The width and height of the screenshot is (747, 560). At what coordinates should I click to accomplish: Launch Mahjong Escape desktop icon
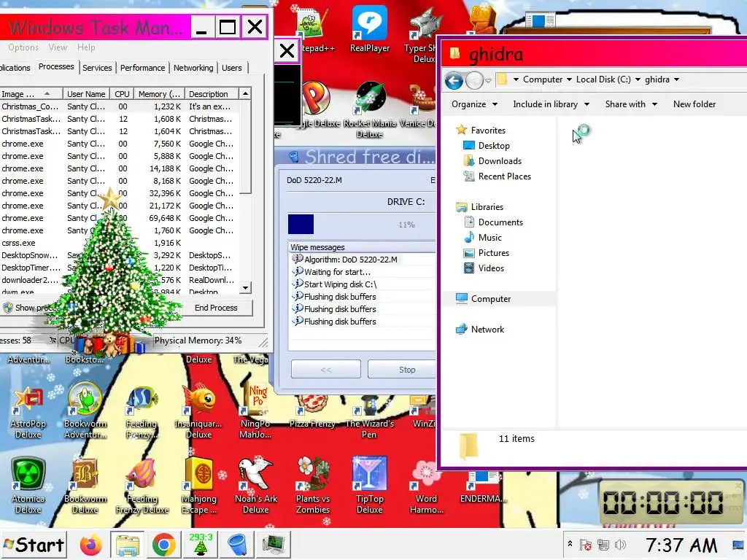pyautogui.click(x=198, y=486)
